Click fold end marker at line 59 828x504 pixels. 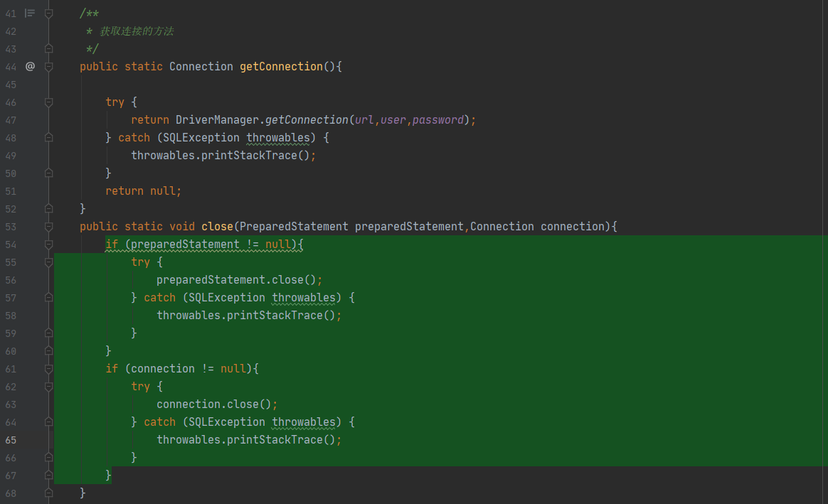click(x=48, y=333)
